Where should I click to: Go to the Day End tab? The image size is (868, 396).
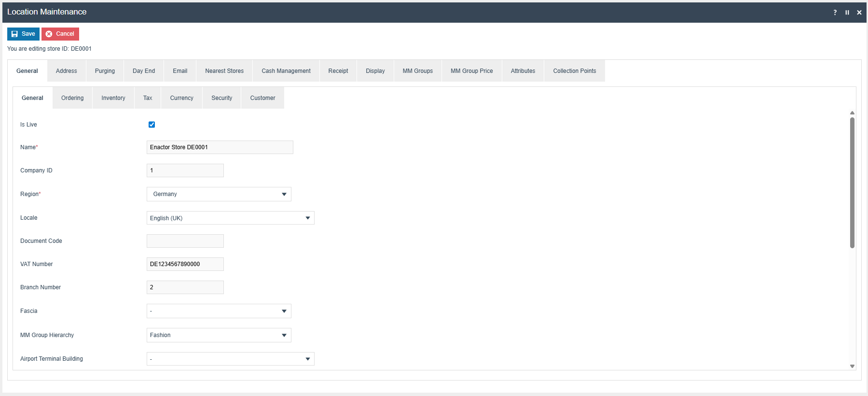(x=144, y=71)
